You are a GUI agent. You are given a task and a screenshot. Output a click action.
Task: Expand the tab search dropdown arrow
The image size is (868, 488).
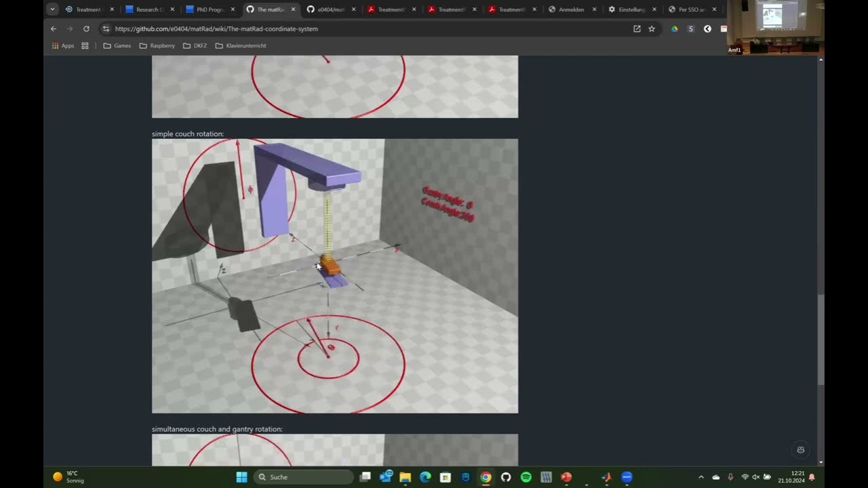point(52,9)
